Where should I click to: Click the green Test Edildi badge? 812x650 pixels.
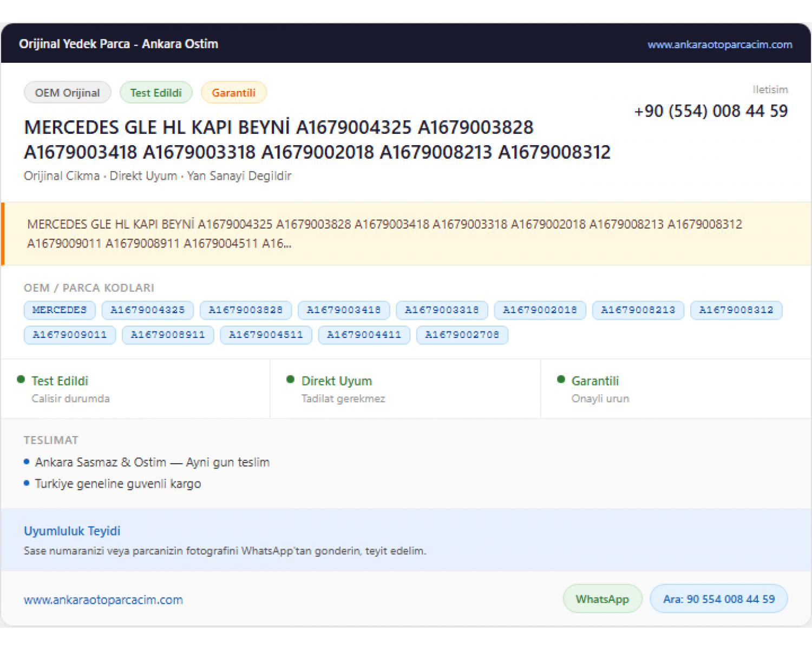pos(156,93)
